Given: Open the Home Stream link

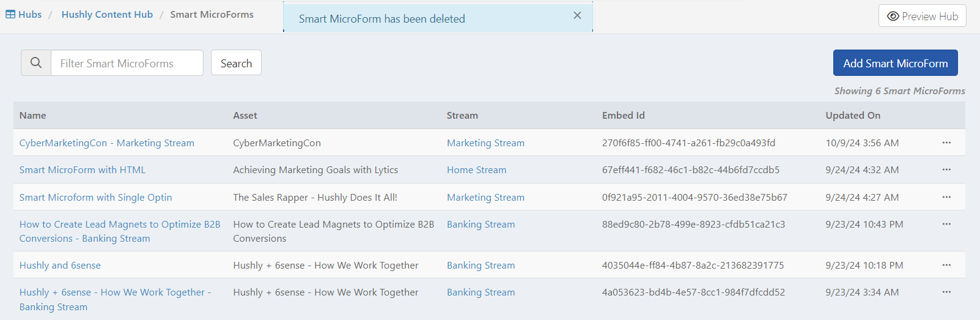Looking at the screenshot, I should pyautogui.click(x=476, y=170).
